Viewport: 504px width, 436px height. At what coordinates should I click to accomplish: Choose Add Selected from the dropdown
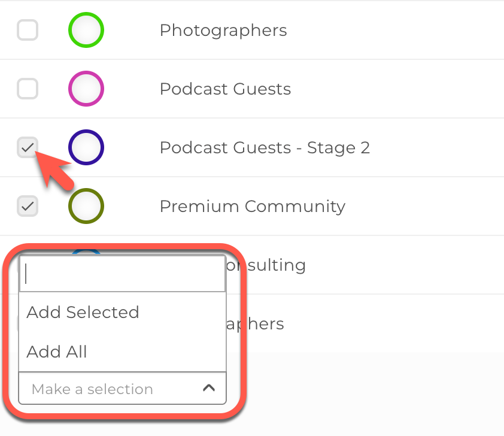[x=83, y=313]
